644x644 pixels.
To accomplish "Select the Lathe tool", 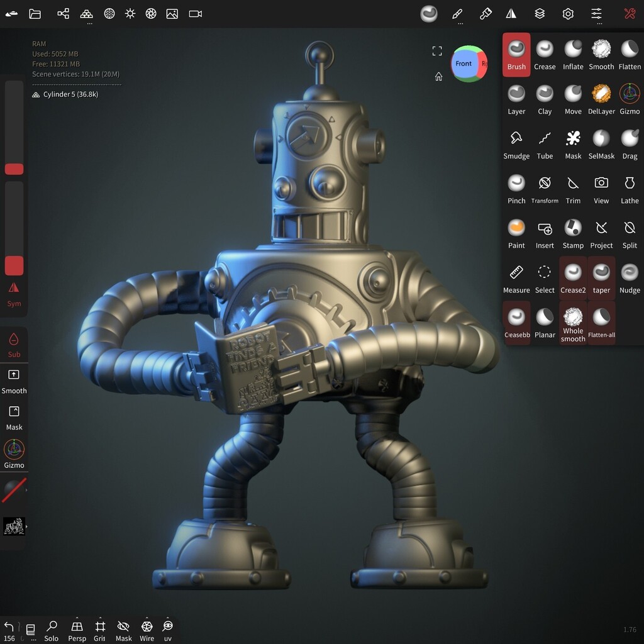I will click(x=630, y=189).
